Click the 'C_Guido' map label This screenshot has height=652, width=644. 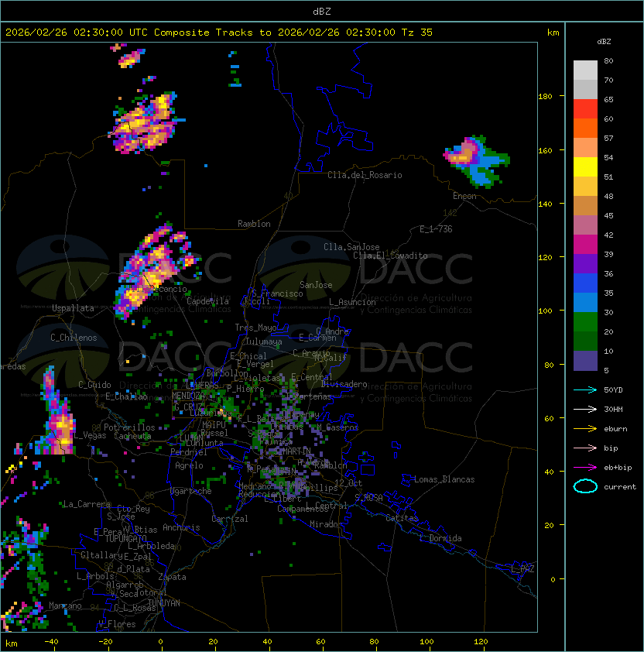94,385
